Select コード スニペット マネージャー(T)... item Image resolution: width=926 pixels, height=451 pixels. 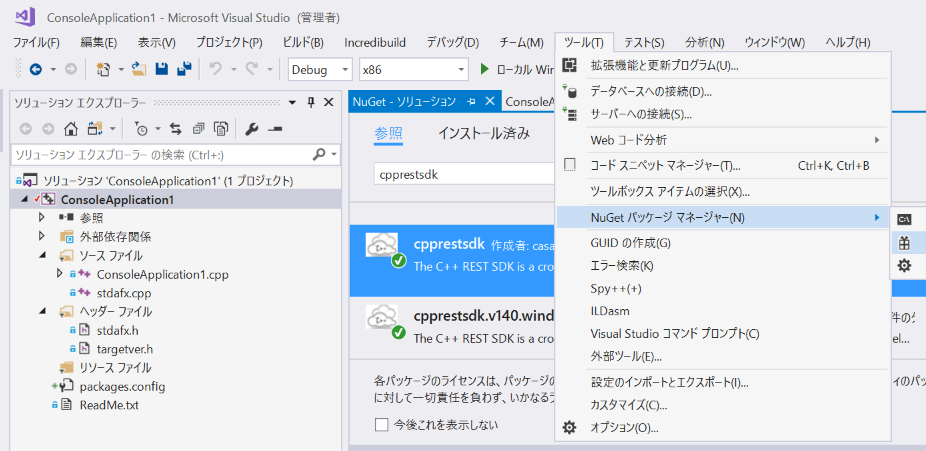point(722,165)
